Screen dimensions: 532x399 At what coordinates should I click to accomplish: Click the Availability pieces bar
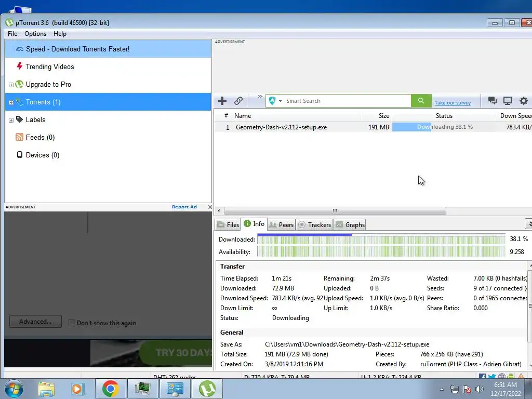tap(381, 252)
